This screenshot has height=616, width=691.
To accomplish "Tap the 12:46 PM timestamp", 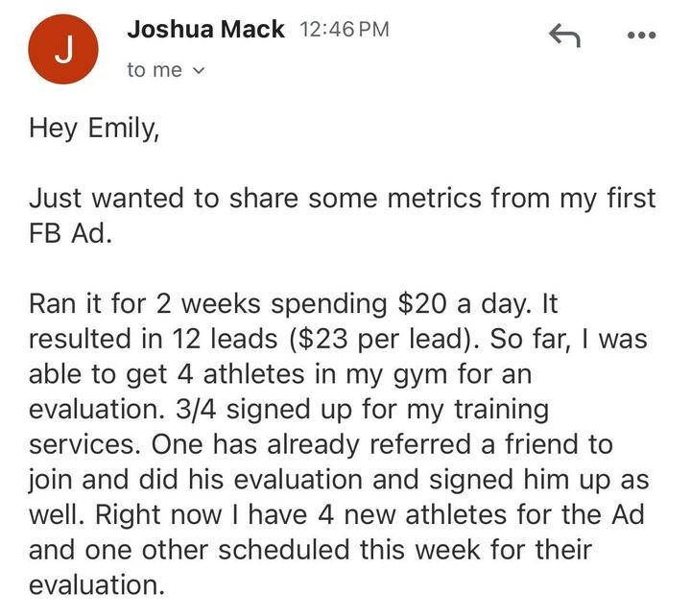I will pos(345,30).
